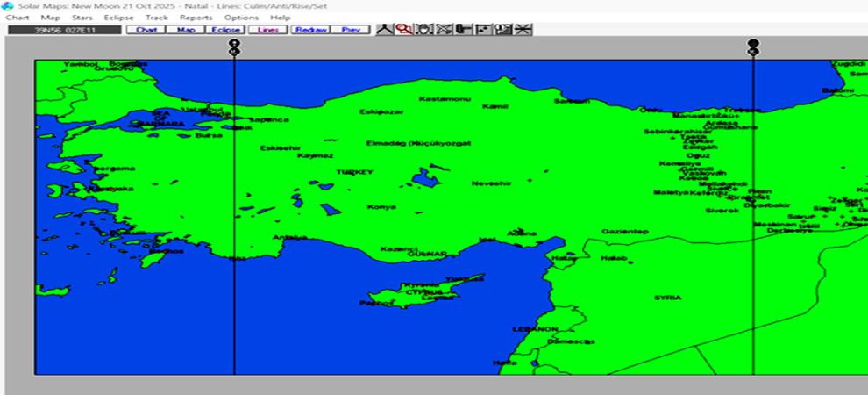Click the asterisk-shaped crossing lines icon
This screenshot has width=868, height=395.
523,29
